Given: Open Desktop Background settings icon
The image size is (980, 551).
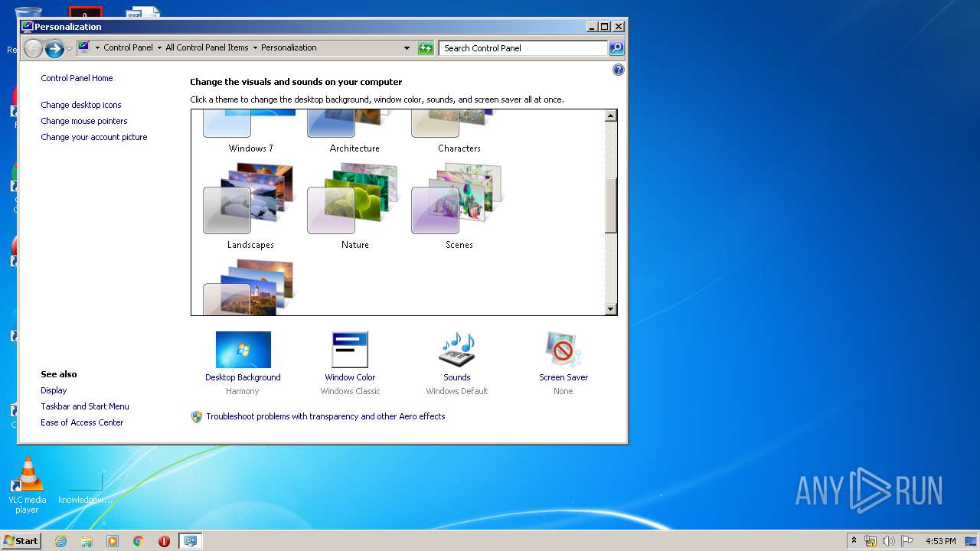Looking at the screenshot, I should [243, 350].
